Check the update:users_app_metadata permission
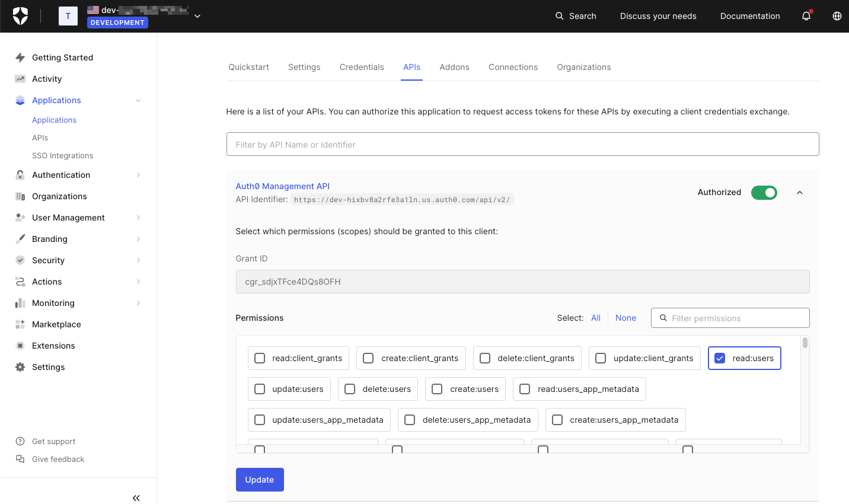 (x=260, y=420)
